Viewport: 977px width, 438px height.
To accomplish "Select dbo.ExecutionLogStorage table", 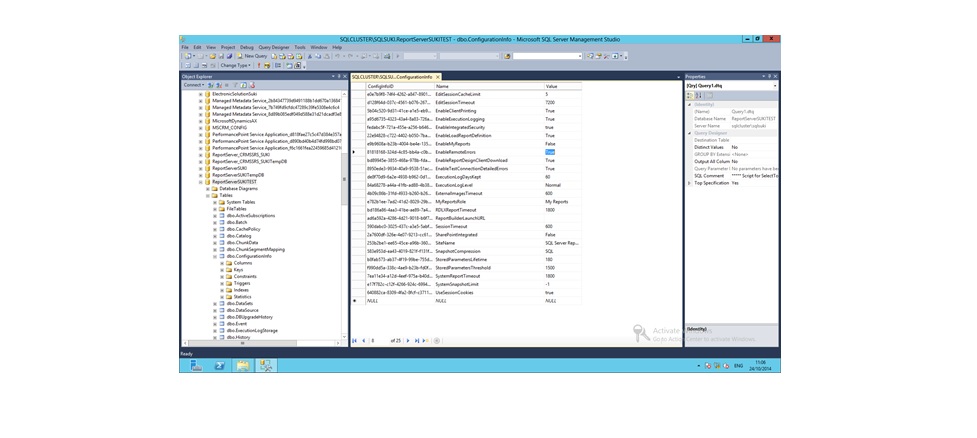I will (x=252, y=330).
